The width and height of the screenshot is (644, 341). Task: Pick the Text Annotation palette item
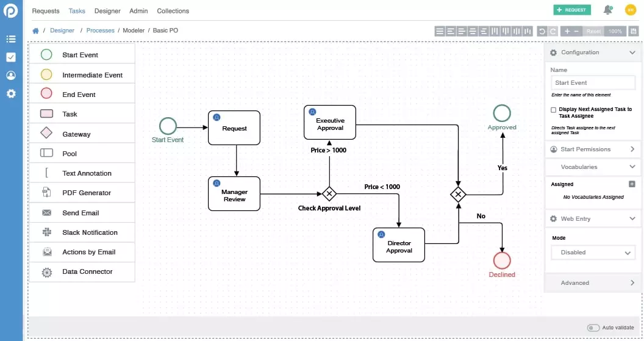point(82,173)
